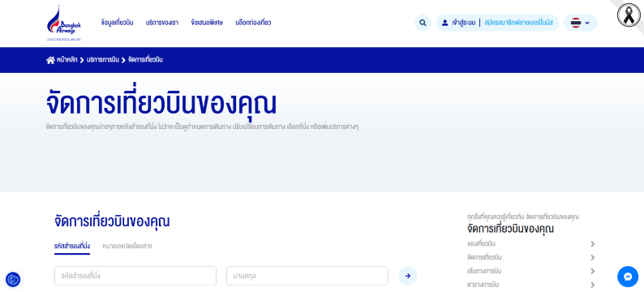
Task: Click the sidebar heading จัดการเที่ยวบินของคุณ
Action: (510, 229)
